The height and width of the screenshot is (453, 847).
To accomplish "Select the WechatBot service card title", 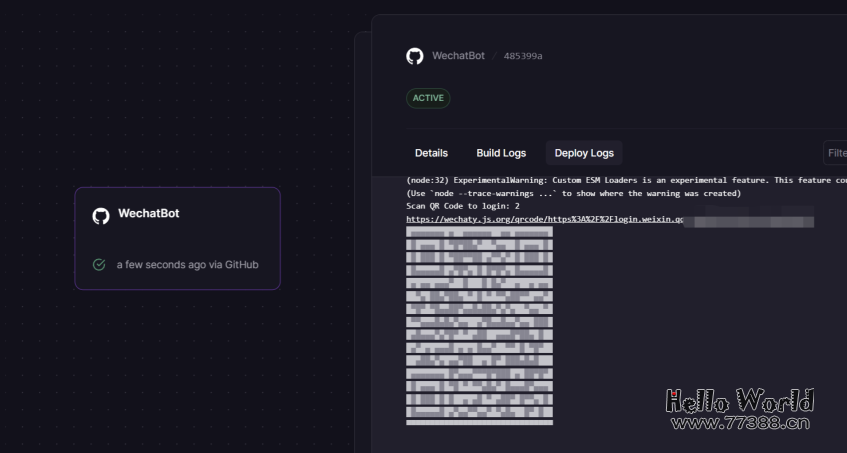I will click(x=148, y=214).
